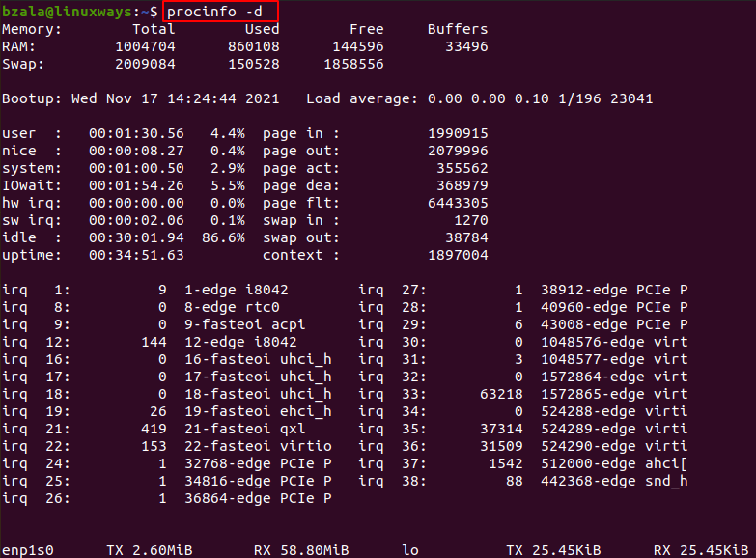Screen dimensions: 756x558
Task: Click lo 'RX 25.45KiB' value
Action: pos(701,550)
